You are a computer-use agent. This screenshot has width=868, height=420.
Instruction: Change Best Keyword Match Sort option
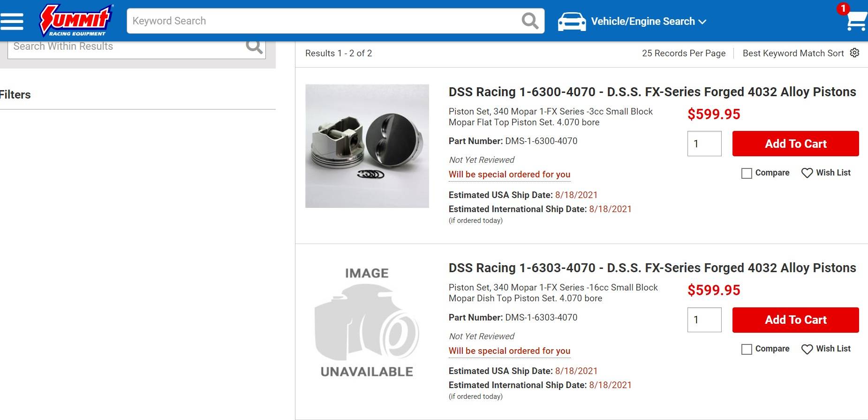[x=793, y=53]
